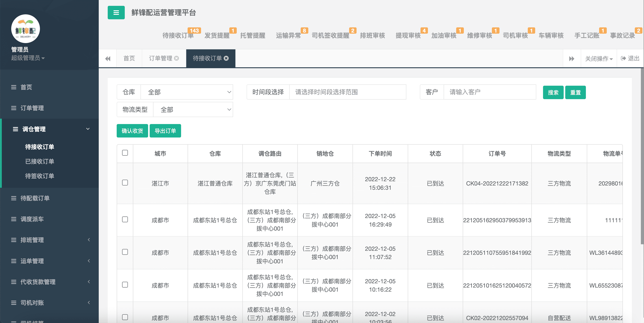The height and width of the screenshot is (323, 644).
Task: Check the row for order 221205101625120040572
Action: coord(125,285)
